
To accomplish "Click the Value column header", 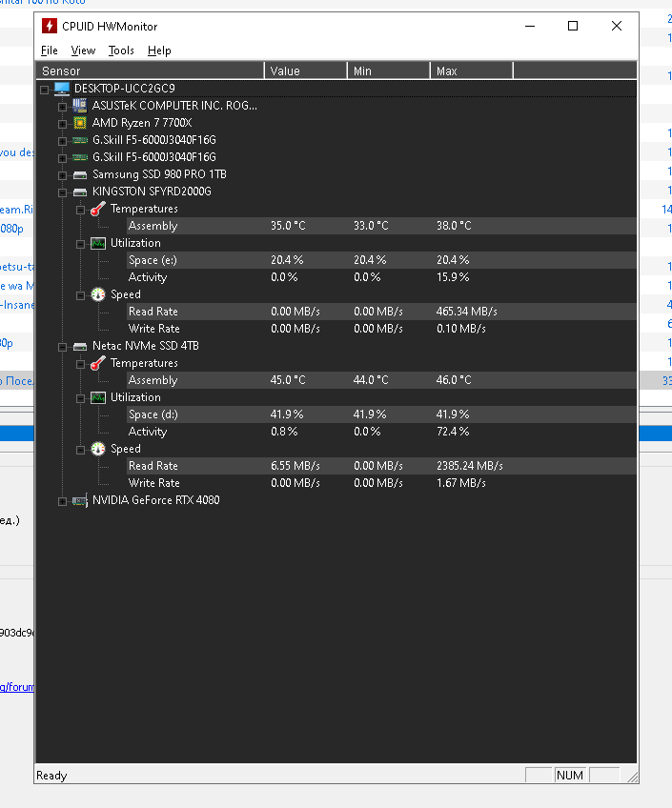I will pyautogui.click(x=306, y=71).
